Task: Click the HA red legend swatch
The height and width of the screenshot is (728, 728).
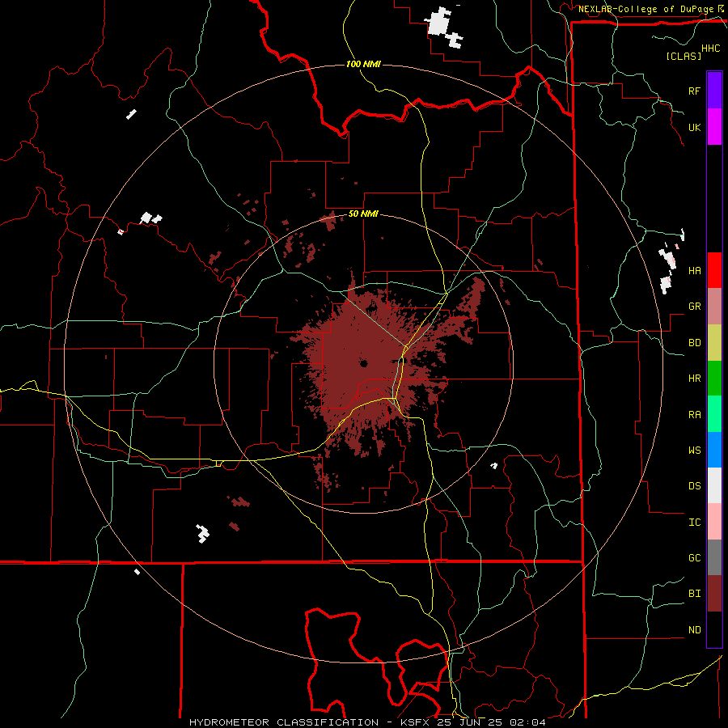Action: tap(714, 270)
